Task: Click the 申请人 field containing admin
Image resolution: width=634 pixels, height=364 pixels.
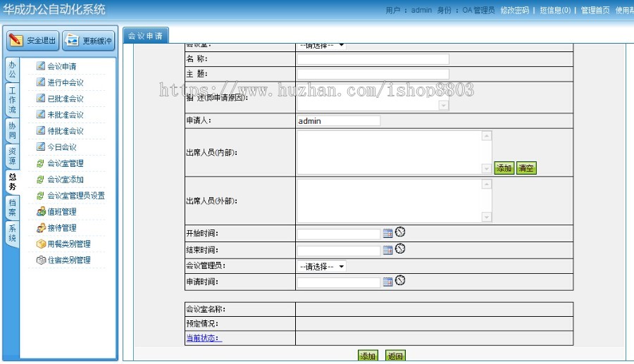Action: 338,121
